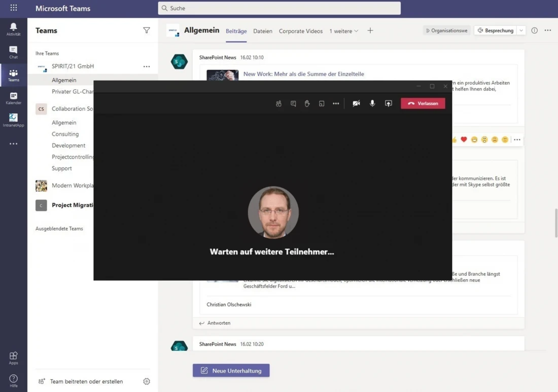This screenshot has width=558, height=392.
Task: Share your screen in the meeting
Action: click(x=389, y=103)
